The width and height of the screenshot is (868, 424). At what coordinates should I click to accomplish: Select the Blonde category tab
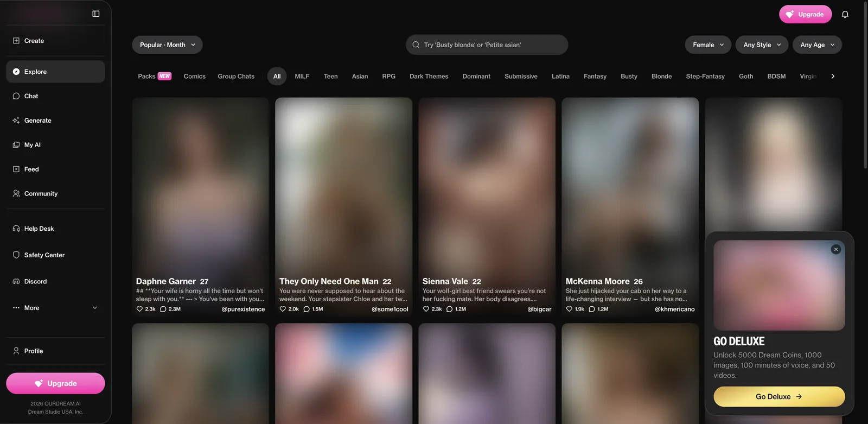click(661, 77)
